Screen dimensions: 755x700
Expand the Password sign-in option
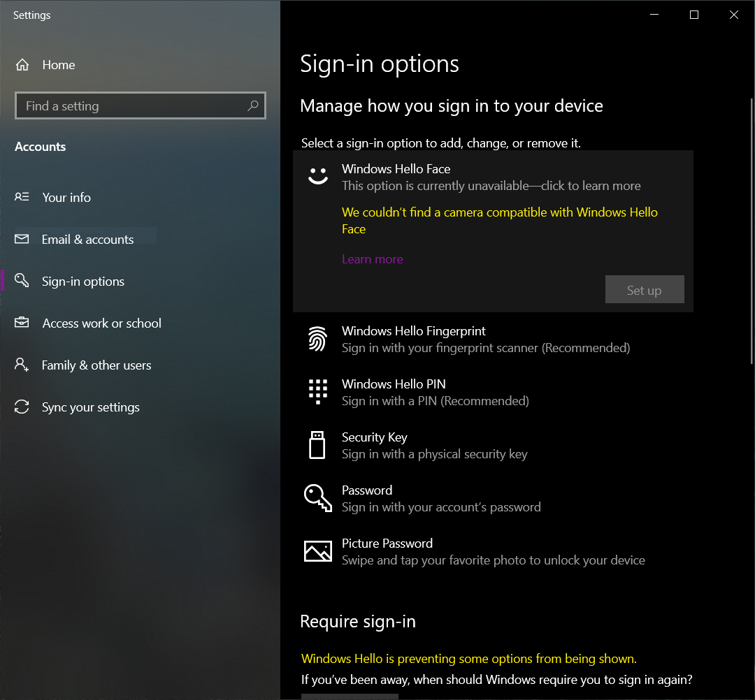point(493,498)
